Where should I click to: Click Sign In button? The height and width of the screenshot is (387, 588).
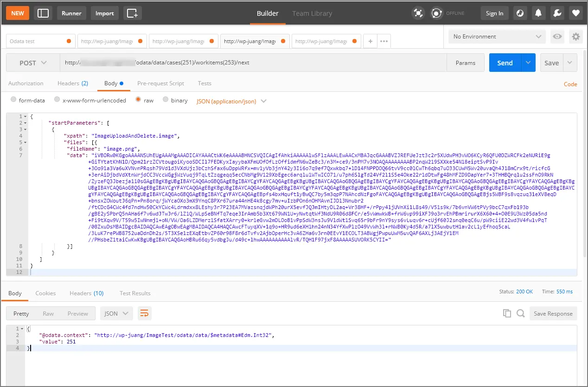494,13
